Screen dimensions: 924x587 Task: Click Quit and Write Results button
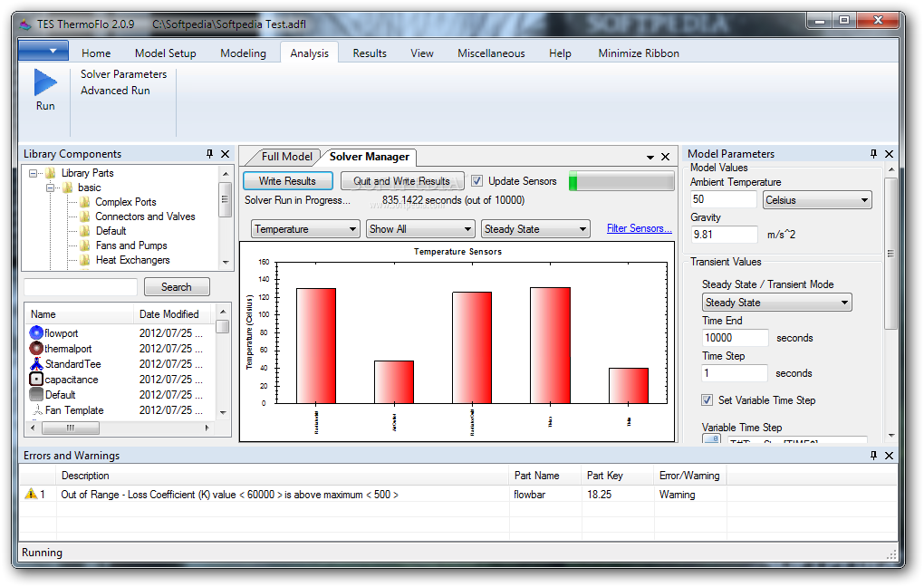[402, 181]
